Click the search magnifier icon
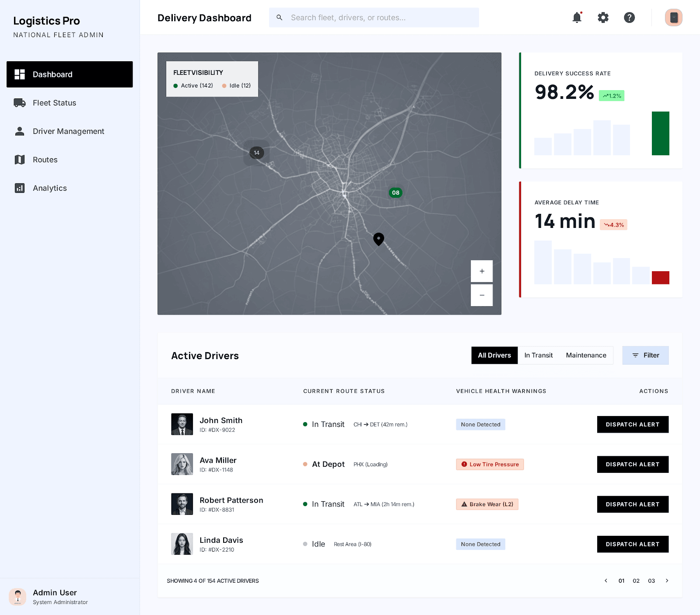This screenshot has height=615, width=700. point(280,17)
